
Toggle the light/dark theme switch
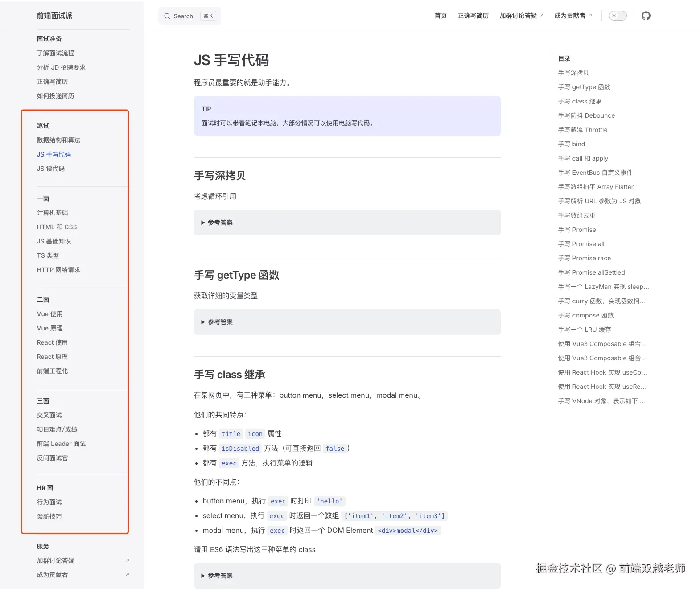click(618, 16)
